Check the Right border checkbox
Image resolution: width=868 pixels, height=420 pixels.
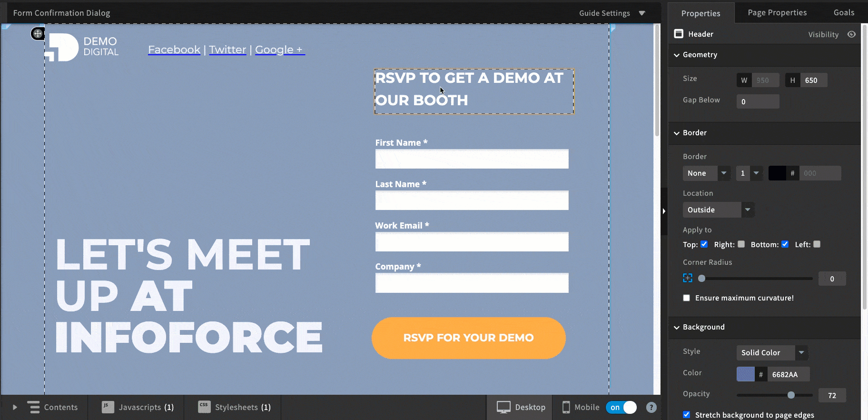click(741, 244)
